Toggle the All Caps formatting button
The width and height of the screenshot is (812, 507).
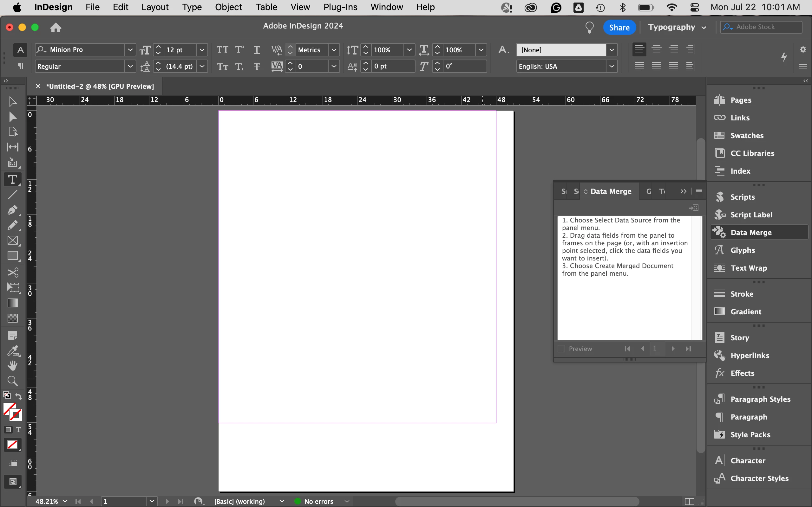point(222,50)
